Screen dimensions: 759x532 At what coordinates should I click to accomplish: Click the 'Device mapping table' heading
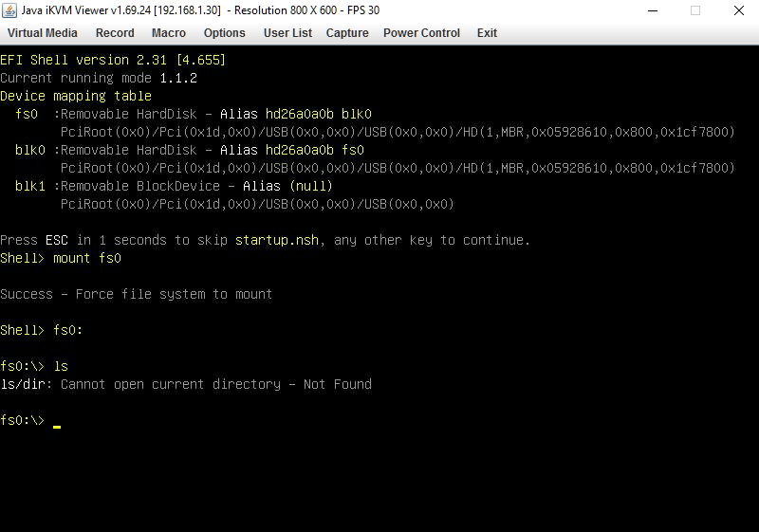click(76, 96)
